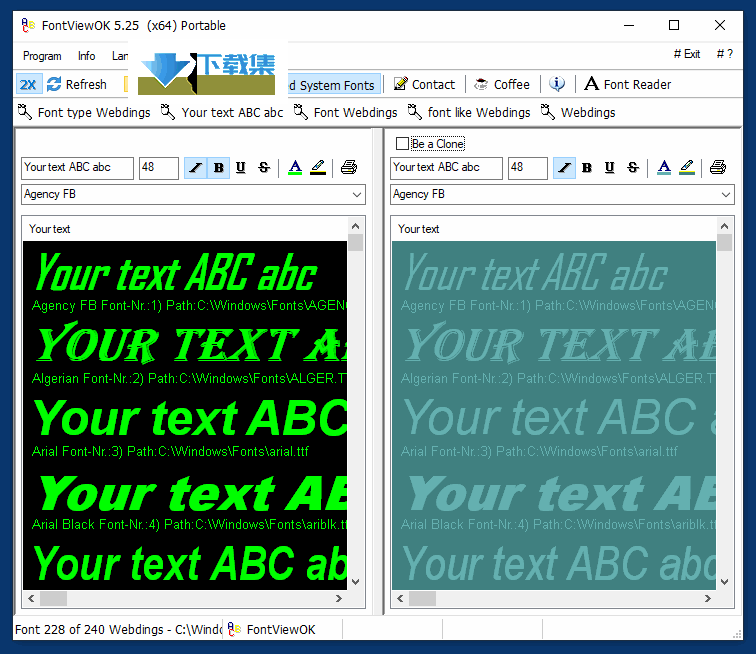Click the Refresh toolbar button
This screenshot has width=756, height=654.
(x=77, y=85)
